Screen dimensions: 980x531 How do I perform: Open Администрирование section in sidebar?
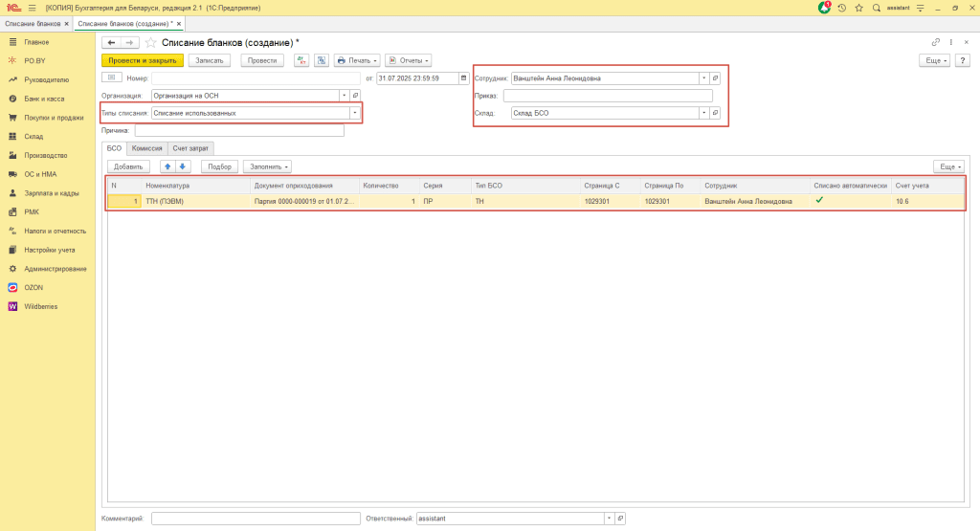tap(55, 269)
